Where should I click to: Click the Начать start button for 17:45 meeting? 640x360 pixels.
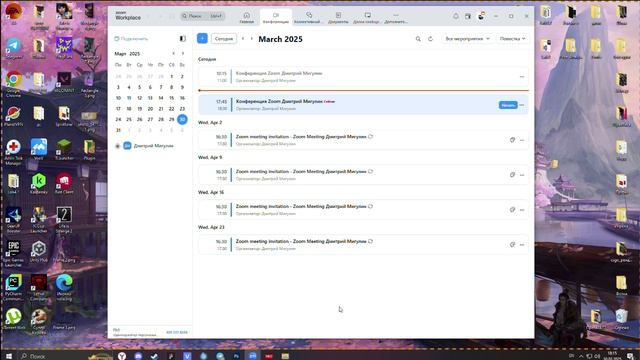[508, 105]
